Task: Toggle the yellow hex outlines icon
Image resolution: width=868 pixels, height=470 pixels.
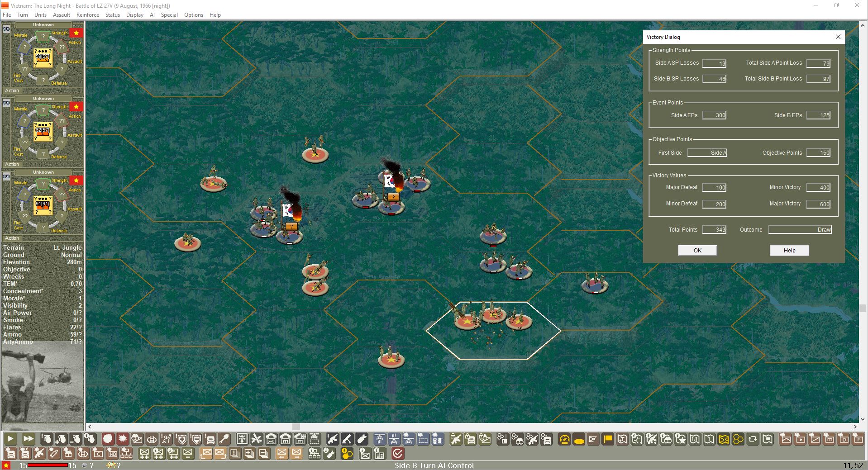Action: (738, 439)
